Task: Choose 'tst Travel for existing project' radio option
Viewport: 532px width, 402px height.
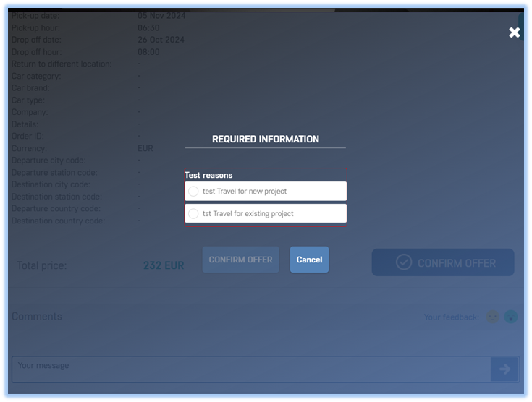Action: (x=193, y=214)
